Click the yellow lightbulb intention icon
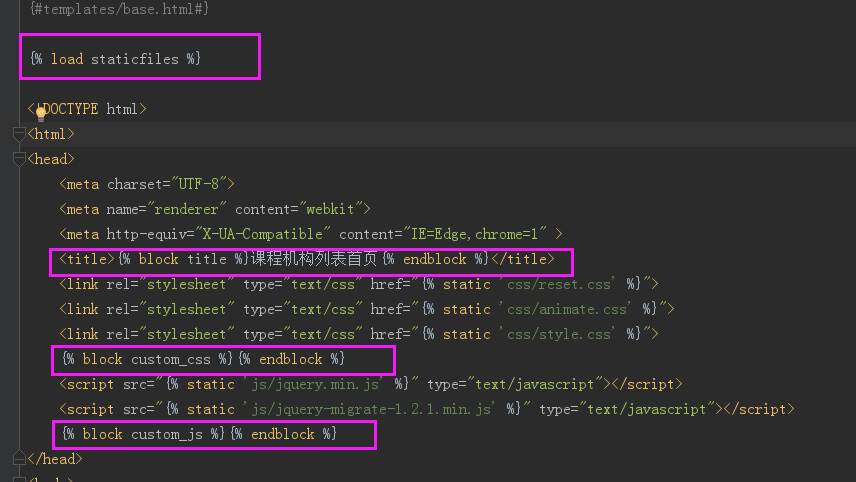 pos(41,114)
